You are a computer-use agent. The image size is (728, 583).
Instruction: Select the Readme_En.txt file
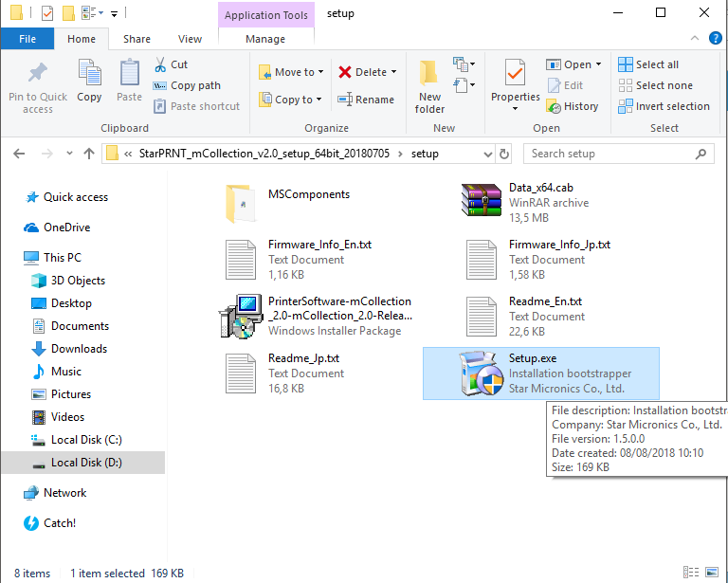pyautogui.click(x=525, y=316)
